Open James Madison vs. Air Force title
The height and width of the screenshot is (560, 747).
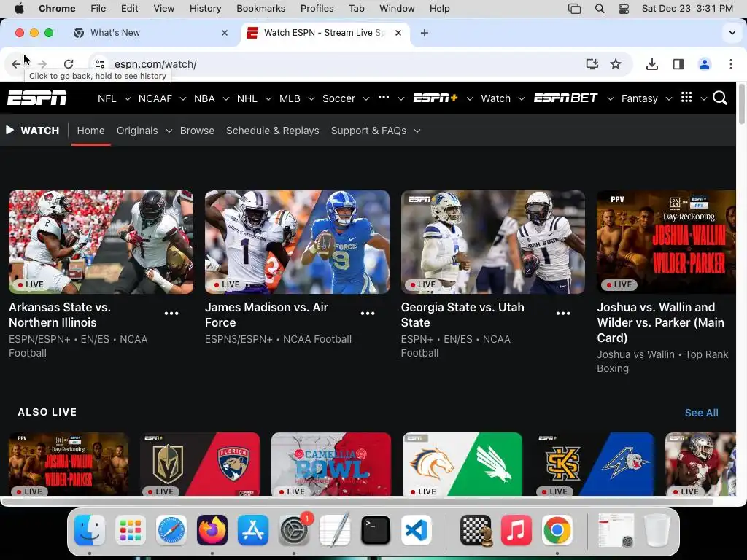click(266, 315)
